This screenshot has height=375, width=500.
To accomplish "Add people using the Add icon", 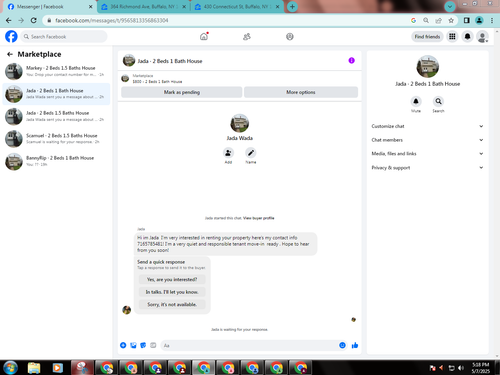I will [x=228, y=153].
